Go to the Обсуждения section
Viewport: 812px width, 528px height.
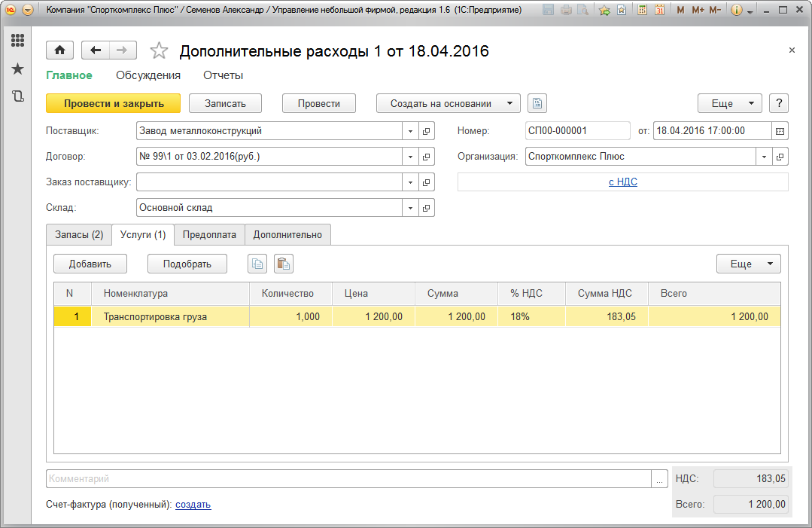pyautogui.click(x=148, y=75)
